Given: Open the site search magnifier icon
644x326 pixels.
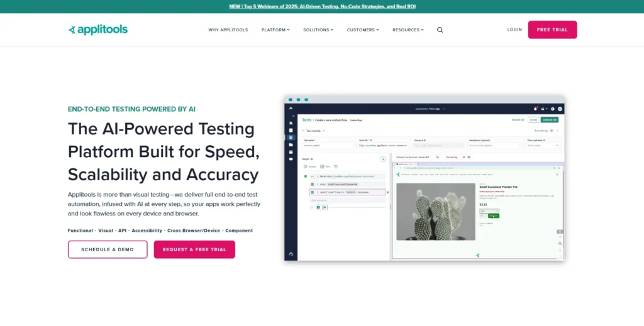Looking at the screenshot, I should [x=440, y=30].
